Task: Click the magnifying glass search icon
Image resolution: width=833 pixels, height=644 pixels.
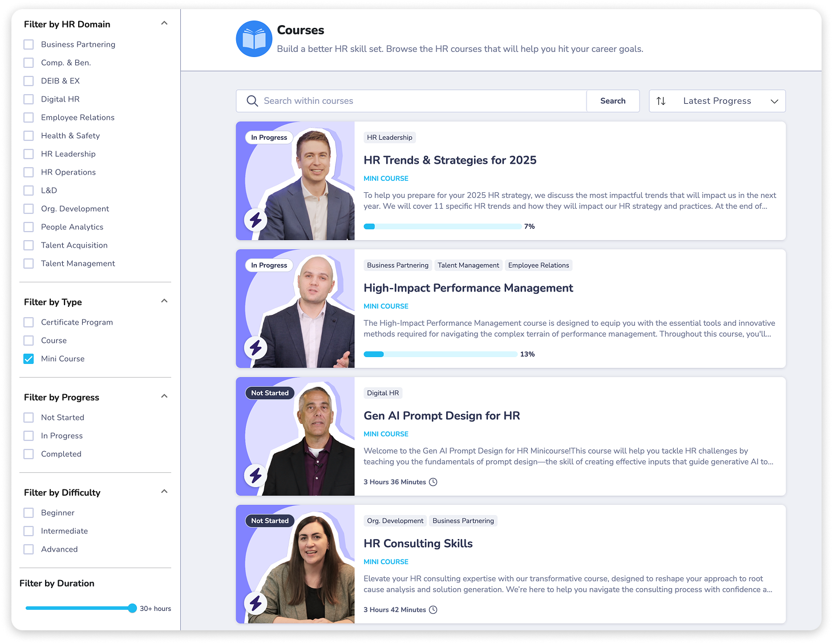Action: [252, 101]
